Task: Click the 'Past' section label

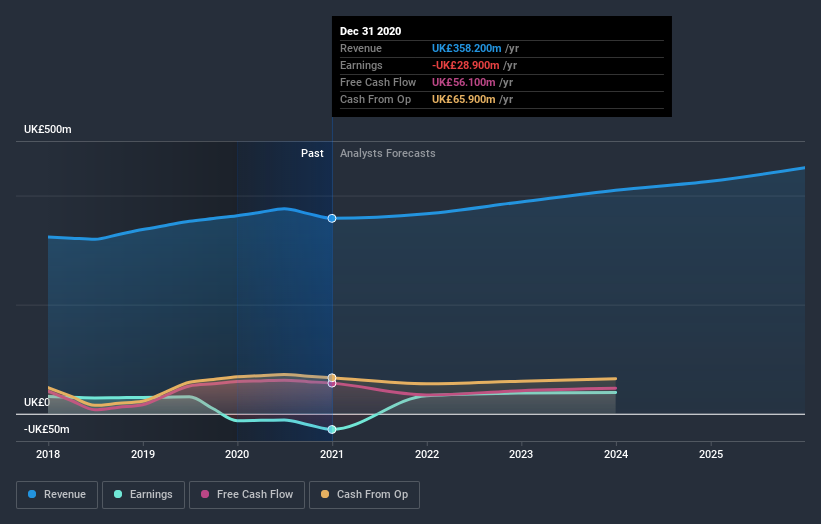Action: 312,153
